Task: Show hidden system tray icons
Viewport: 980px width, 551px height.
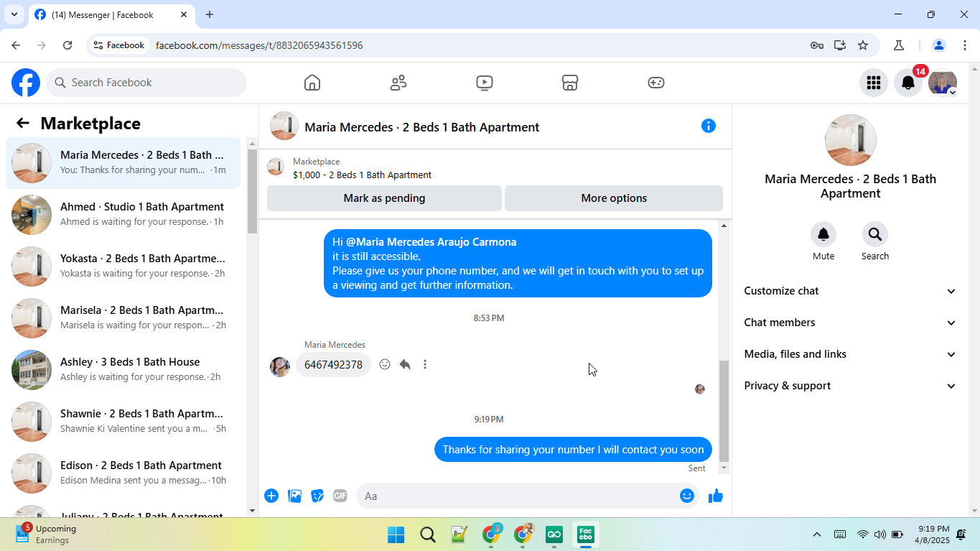Action: (x=817, y=534)
